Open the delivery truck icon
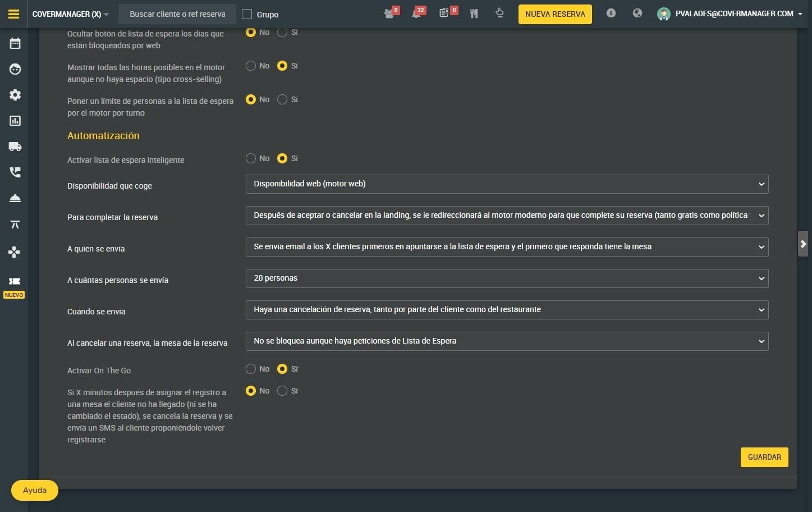 15,147
